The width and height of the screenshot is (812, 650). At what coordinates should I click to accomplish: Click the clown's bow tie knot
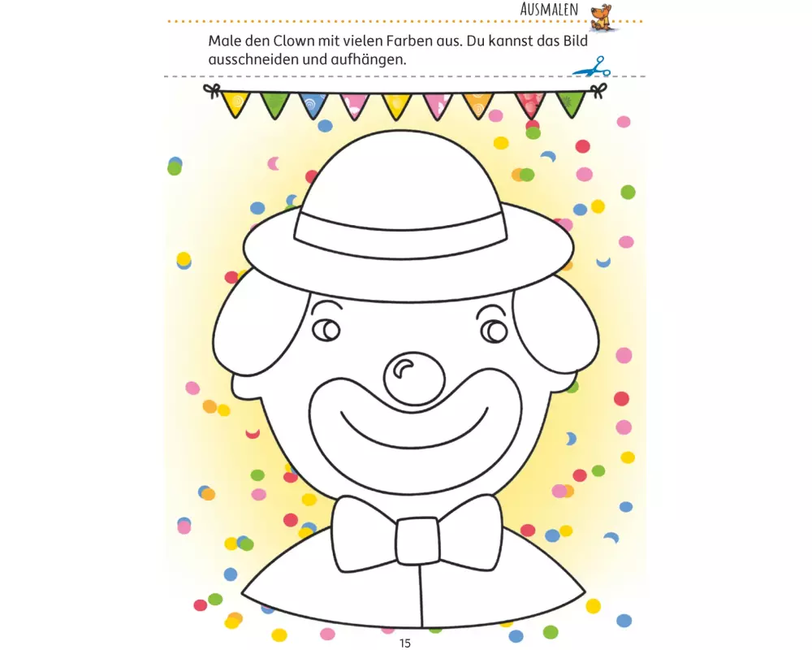418,540
